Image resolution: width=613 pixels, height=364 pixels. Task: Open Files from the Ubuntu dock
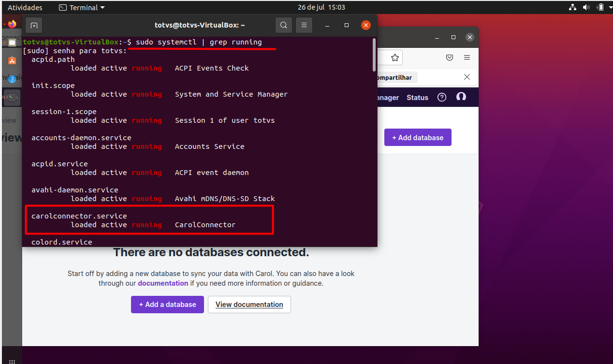pos(12,43)
